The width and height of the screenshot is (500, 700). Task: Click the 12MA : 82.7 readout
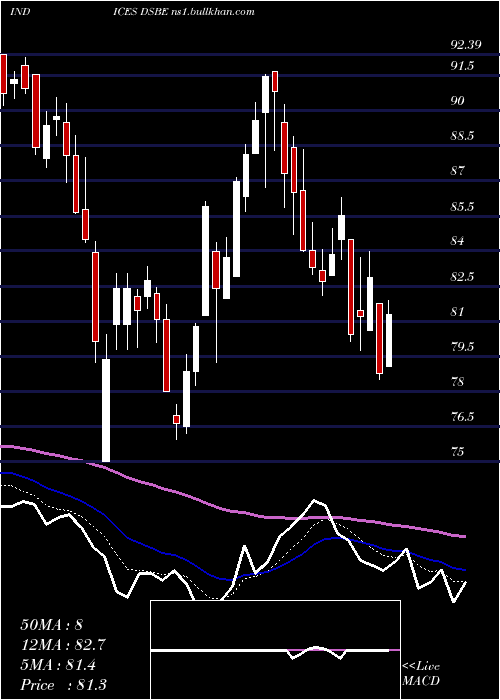63,645
